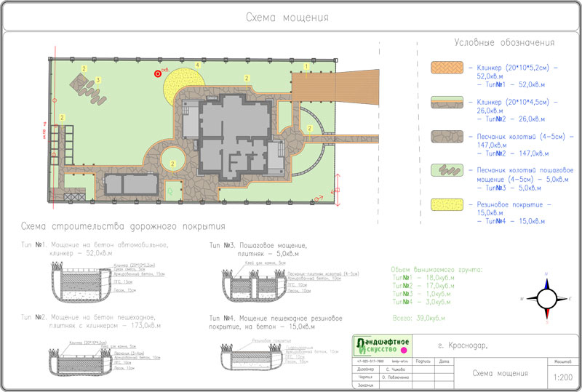Click the yellow Резиновое покрытие legend swatch
Screen dimensions: 582x392
(x=447, y=204)
